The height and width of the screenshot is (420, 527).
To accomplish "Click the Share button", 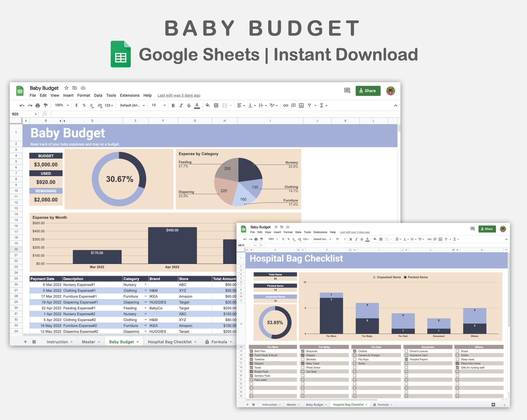I will coord(368,91).
